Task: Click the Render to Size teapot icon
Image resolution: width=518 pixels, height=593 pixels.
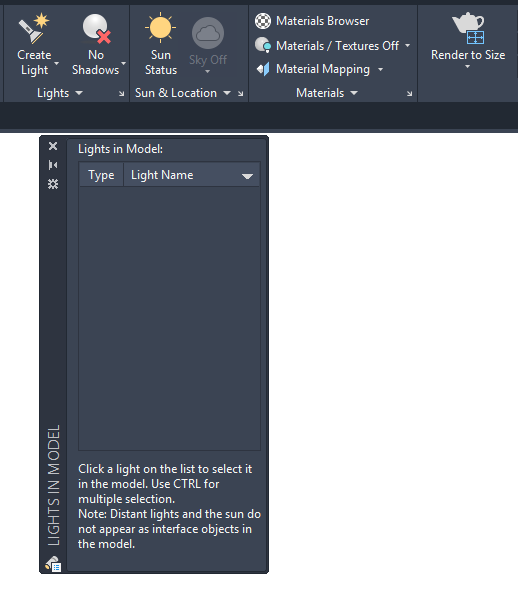Action: coord(468,28)
